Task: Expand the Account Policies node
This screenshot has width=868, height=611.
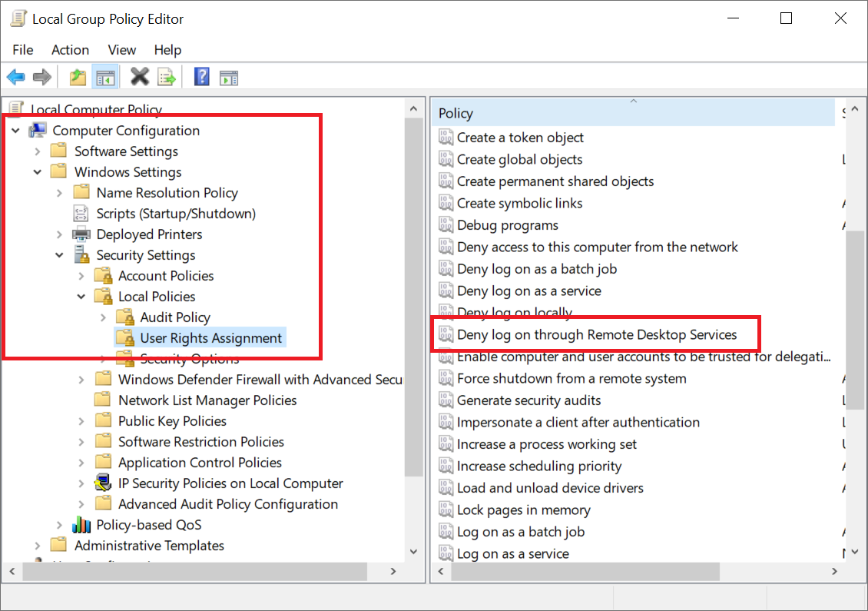Action: click(81, 276)
